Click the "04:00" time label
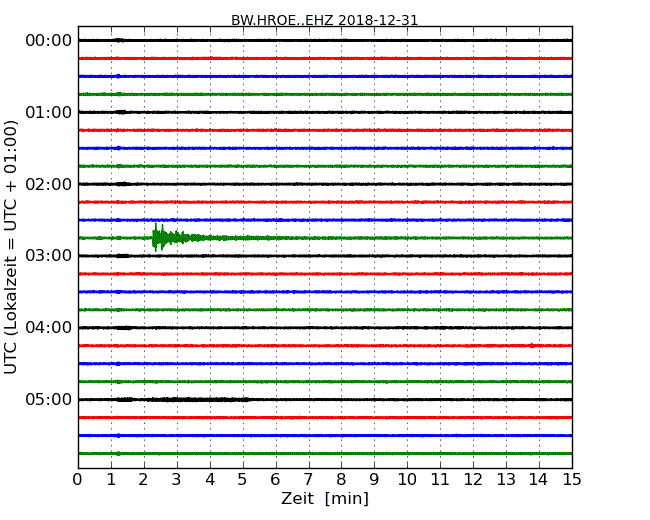The height and width of the screenshot is (520, 650). point(49,328)
